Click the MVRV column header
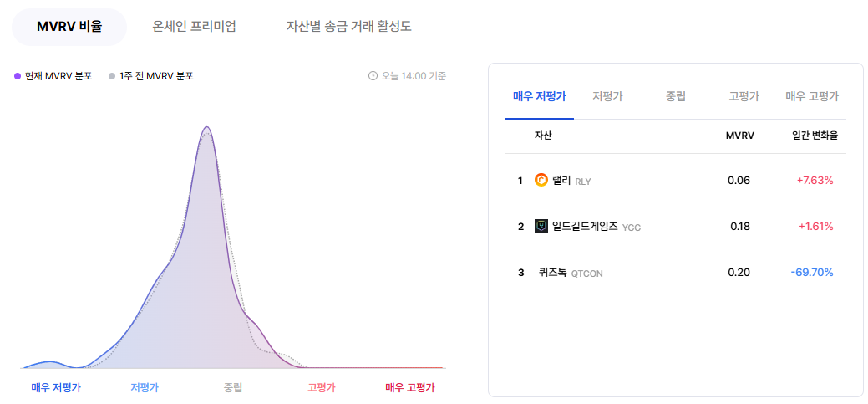 click(739, 136)
